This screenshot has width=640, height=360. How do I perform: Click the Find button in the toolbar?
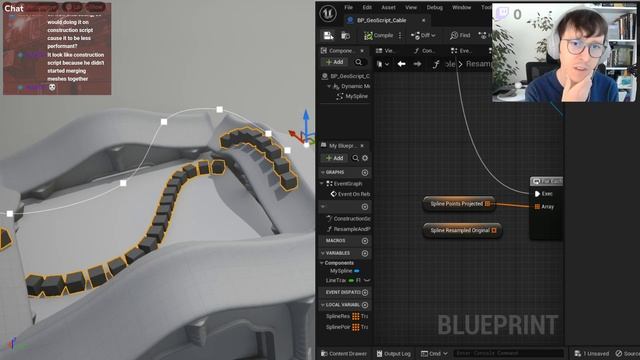point(460,36)
